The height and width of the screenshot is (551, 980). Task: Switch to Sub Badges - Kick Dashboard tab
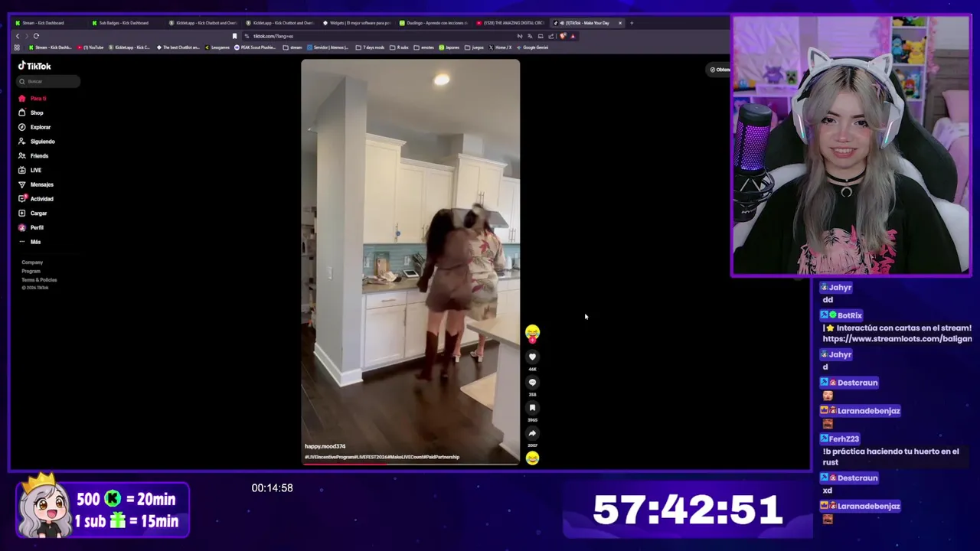tap(124, 23)
